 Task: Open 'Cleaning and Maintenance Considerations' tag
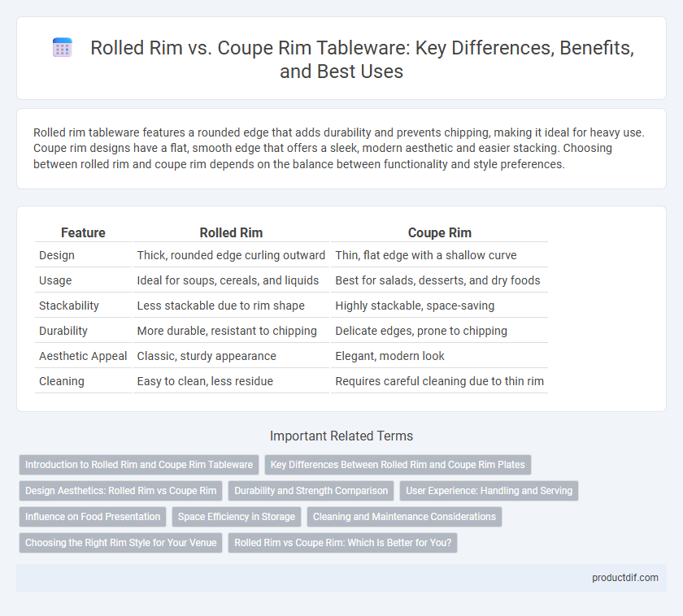[x=404, y=517]
